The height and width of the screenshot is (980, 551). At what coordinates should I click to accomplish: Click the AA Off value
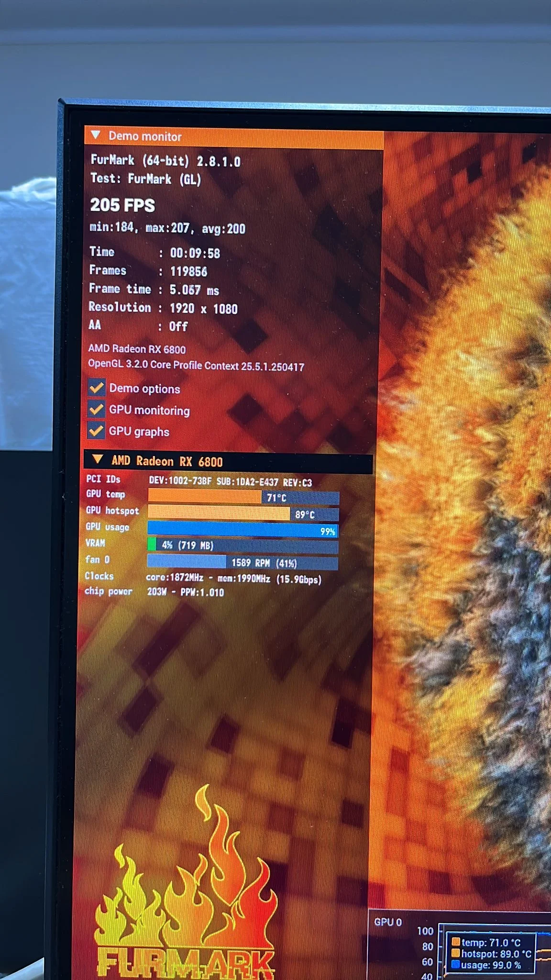pyautogui.click(x=178, y=326)
